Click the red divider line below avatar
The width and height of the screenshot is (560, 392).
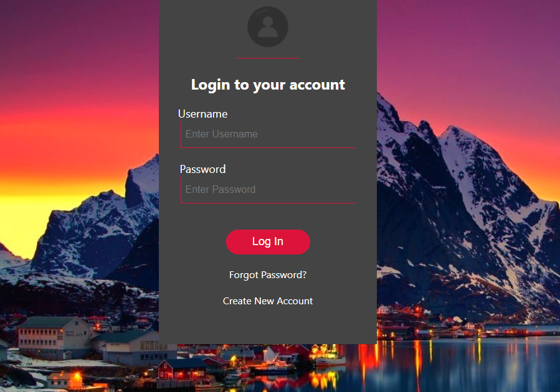click(x=268, y=58)
